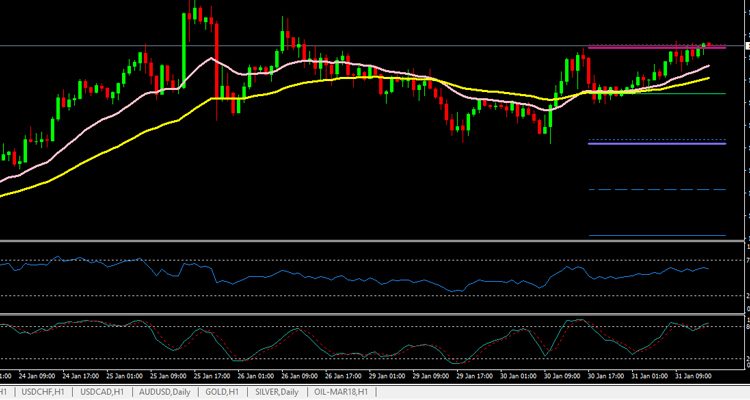Click the tall red candle on 25 Jan
The image size is (750, 400).
216,60
